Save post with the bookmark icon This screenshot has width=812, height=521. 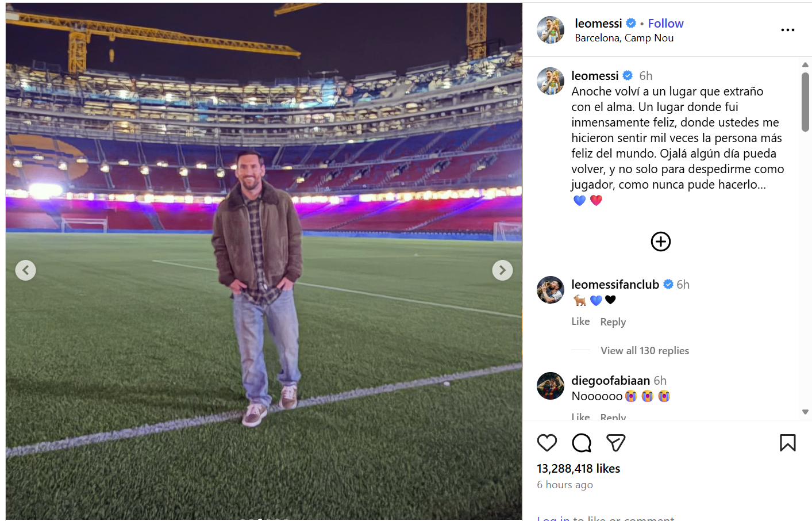click(x=787, y=443)
